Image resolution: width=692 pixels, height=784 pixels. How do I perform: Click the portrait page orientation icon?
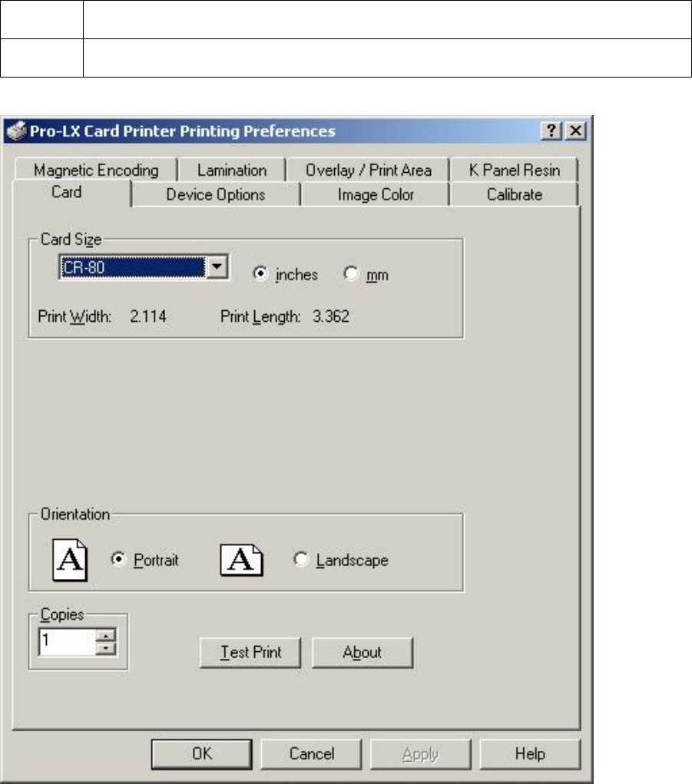70,560
